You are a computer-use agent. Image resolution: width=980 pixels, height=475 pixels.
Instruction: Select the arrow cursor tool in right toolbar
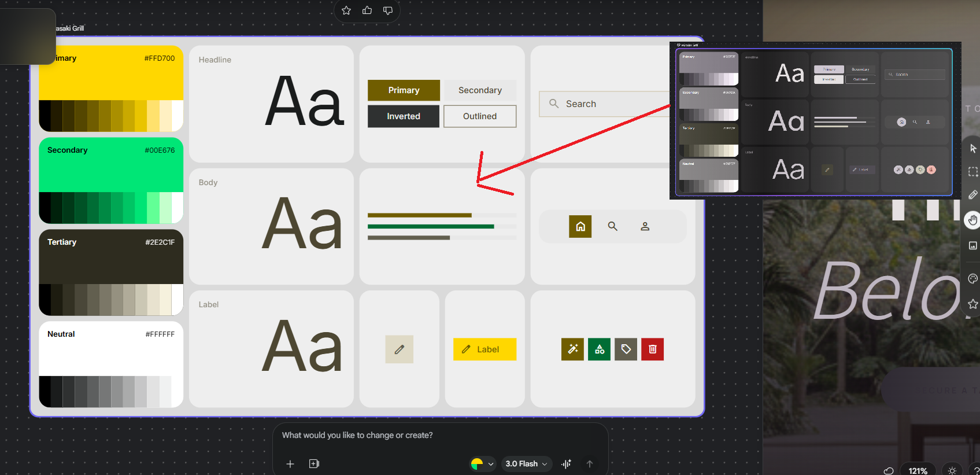point(973,149)
